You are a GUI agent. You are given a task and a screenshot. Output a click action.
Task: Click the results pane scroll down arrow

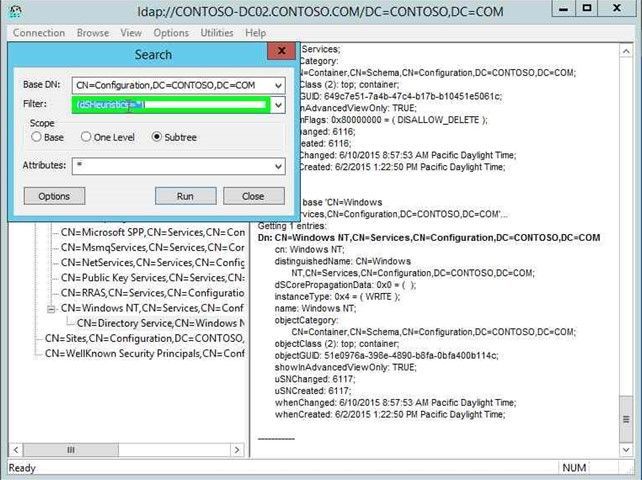[x=626, y=450]
